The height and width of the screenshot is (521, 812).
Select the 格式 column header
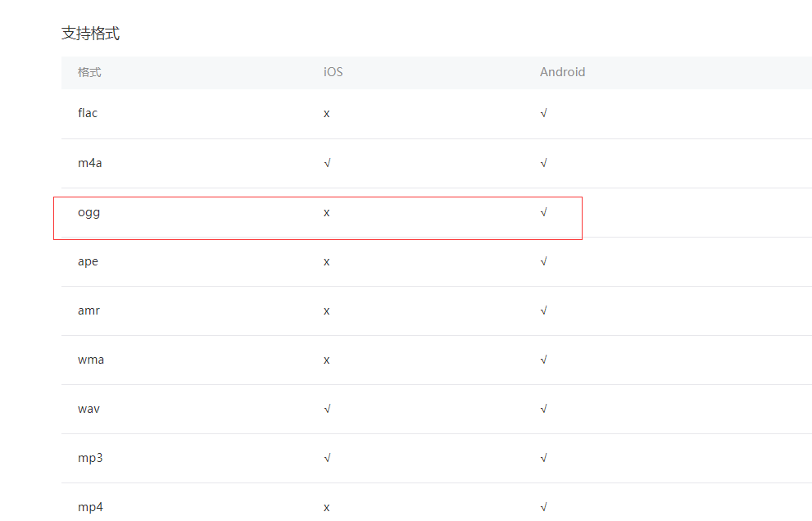(89, 73)
